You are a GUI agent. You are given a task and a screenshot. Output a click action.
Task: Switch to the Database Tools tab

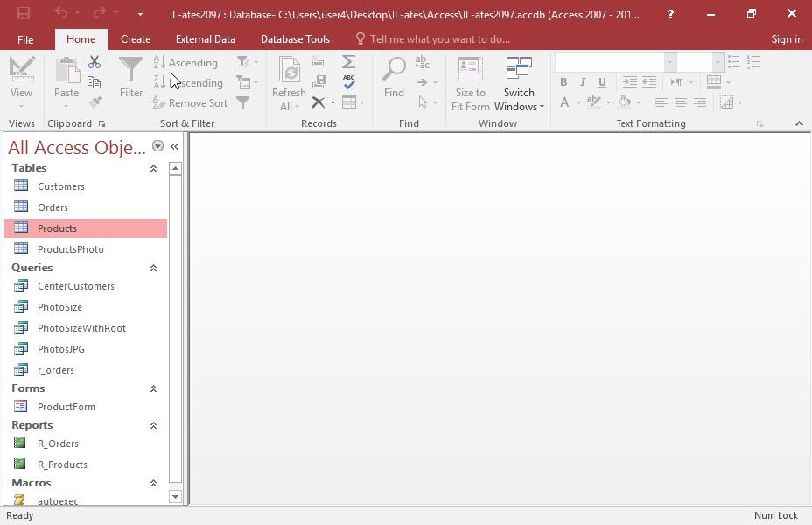(x=295, y=39)
